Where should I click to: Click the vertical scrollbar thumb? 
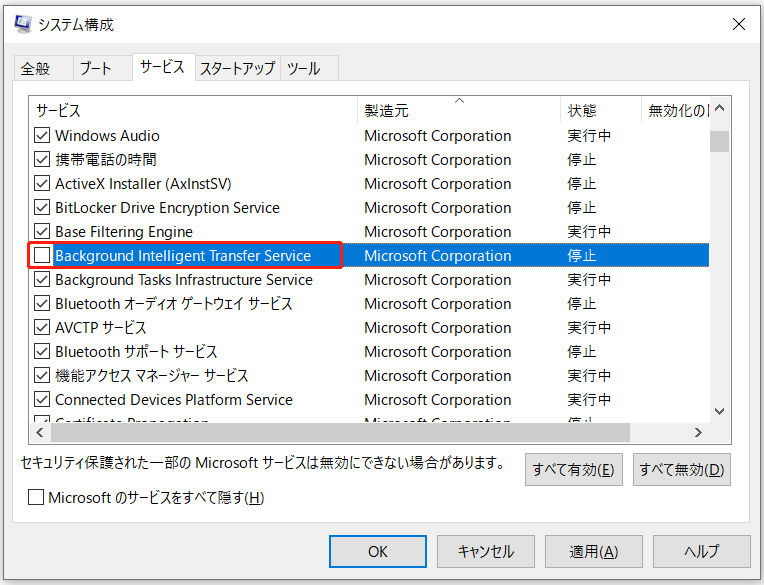point(720,141)
